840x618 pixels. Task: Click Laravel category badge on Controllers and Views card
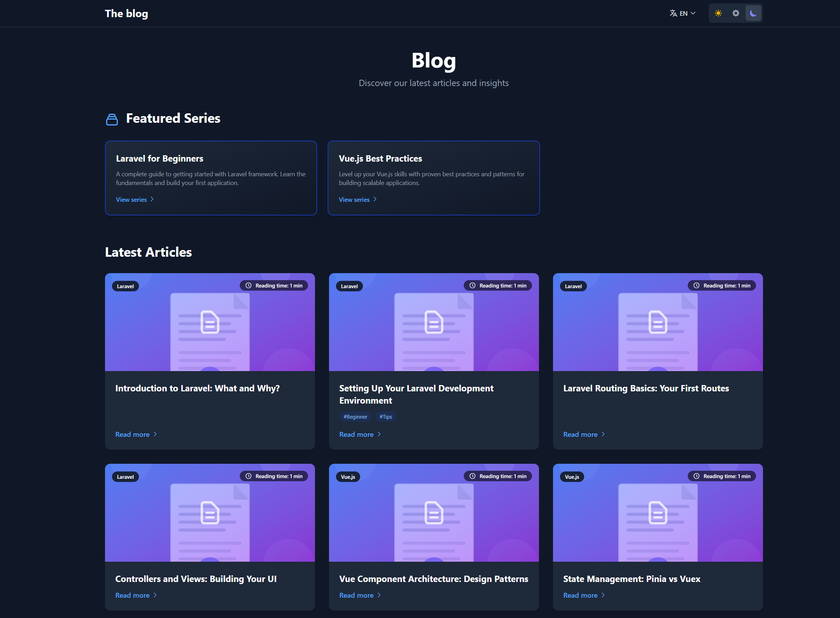click(125, 477)
